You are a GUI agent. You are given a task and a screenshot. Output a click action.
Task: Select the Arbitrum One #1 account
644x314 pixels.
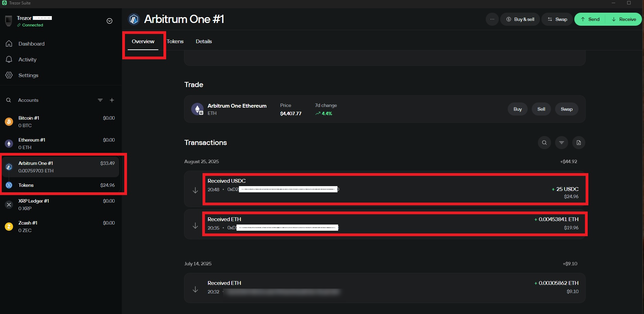click(61, 167)
